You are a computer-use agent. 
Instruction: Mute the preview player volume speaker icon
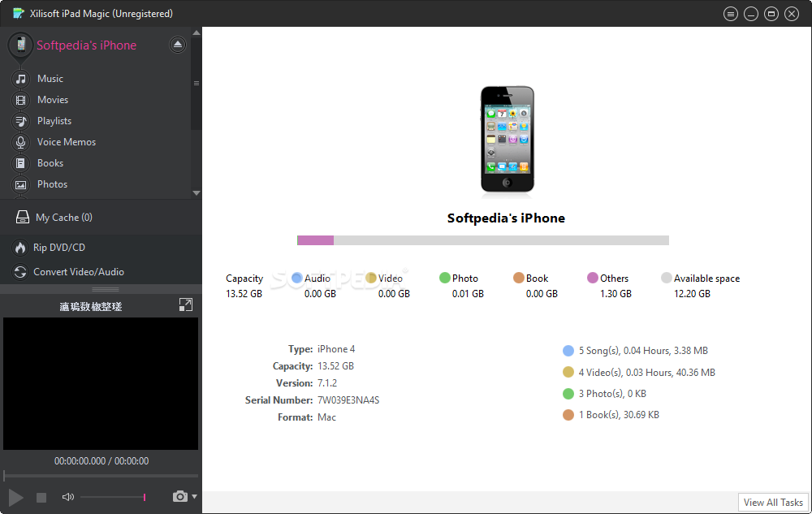tap(68, 497)
